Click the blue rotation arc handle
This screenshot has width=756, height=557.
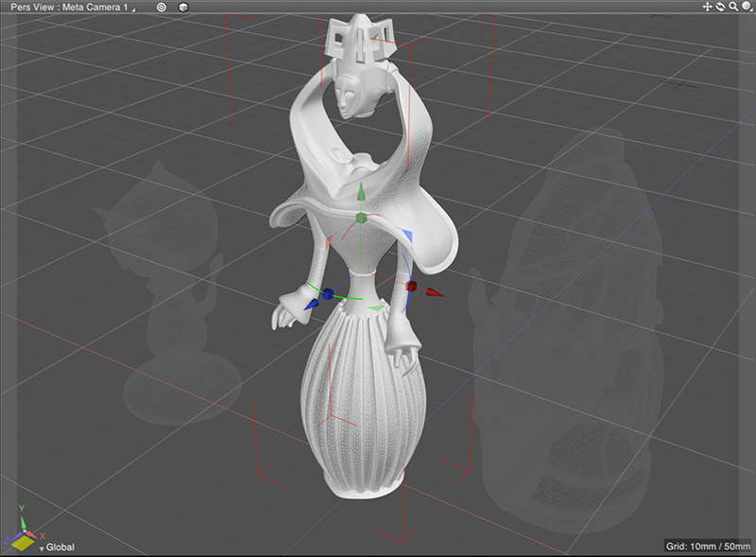(409, 272)
